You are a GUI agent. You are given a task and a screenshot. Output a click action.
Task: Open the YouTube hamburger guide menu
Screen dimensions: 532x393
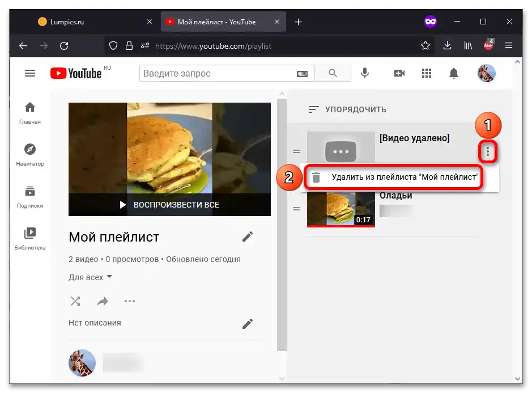[30, 73]
